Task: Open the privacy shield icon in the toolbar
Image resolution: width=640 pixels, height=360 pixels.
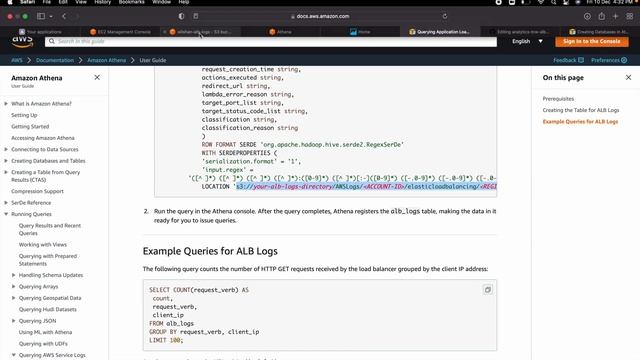Action: pos(181,16)
